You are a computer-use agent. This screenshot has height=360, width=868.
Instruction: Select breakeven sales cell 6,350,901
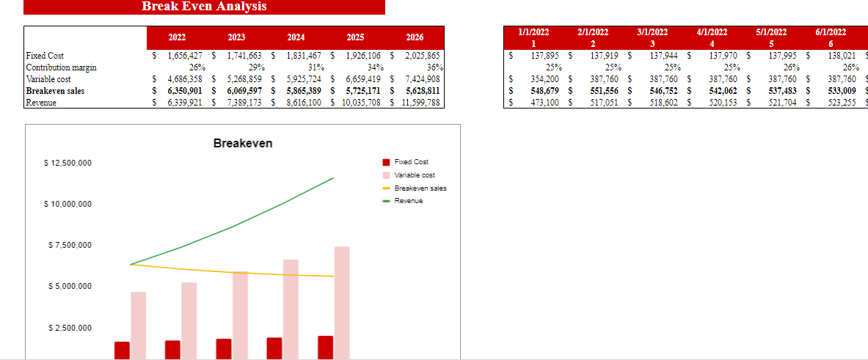[177, 91]
